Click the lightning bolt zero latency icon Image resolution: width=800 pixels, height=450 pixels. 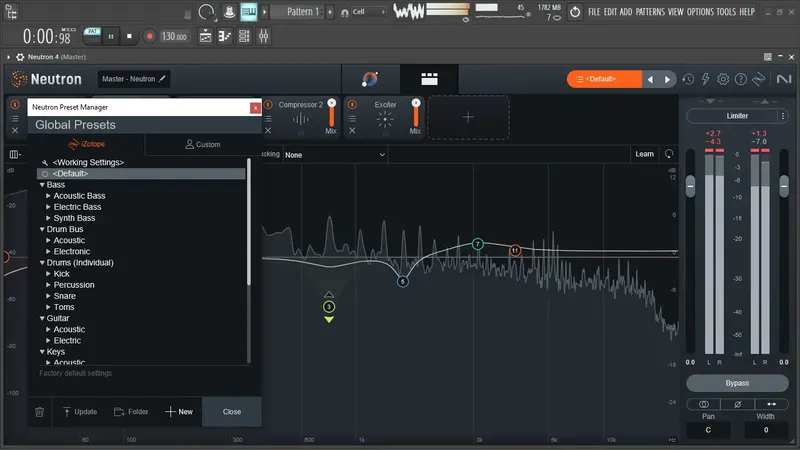pos(706,79)
